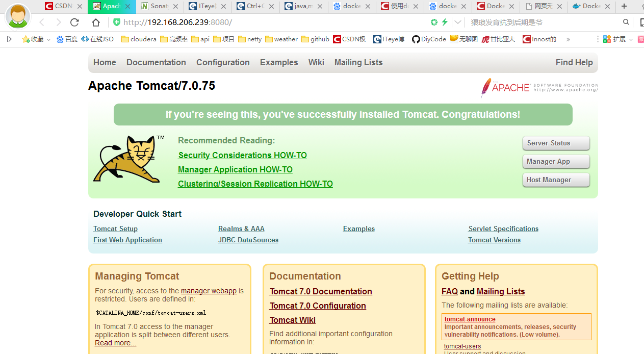This screenshot has width=644, height=354.
Task: Click the Manager App button
Action: tap(556, 162)
